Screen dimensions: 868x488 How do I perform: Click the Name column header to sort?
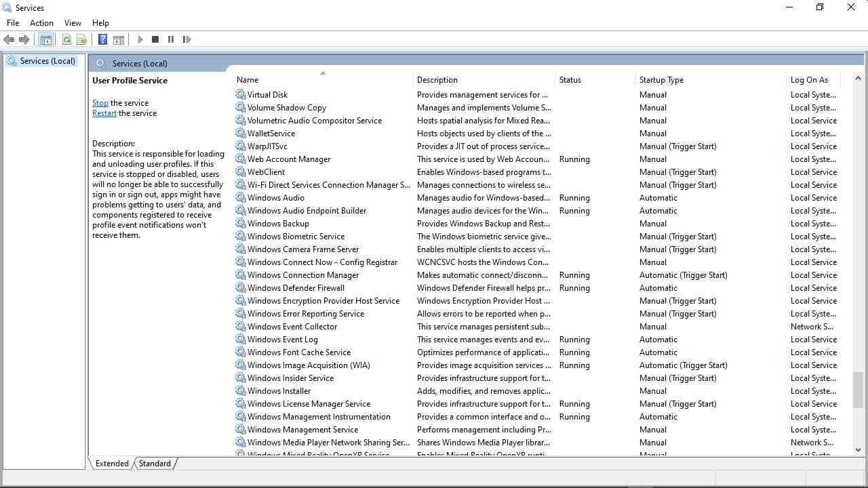pos(248,80)
